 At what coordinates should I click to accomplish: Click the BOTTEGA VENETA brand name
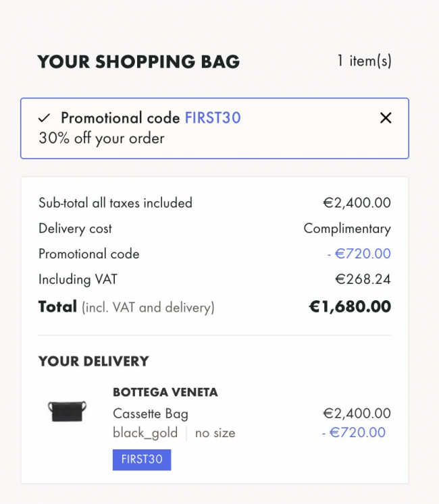[x=165, y=392]
